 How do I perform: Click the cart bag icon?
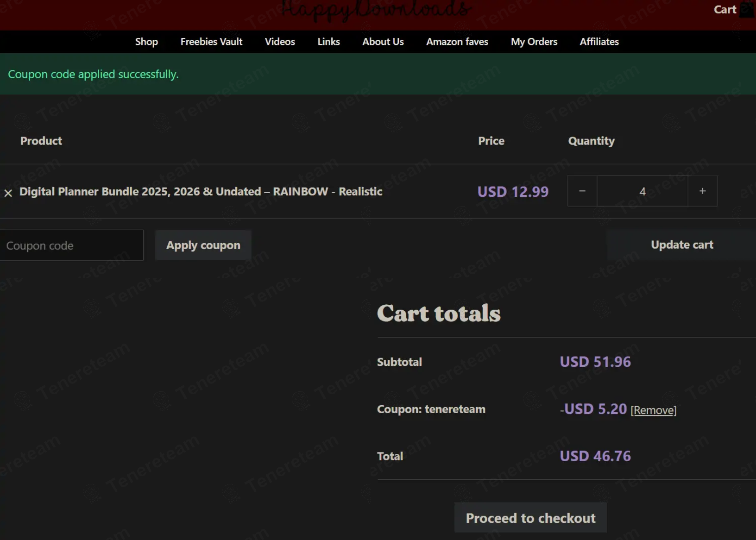click(747, 10)
